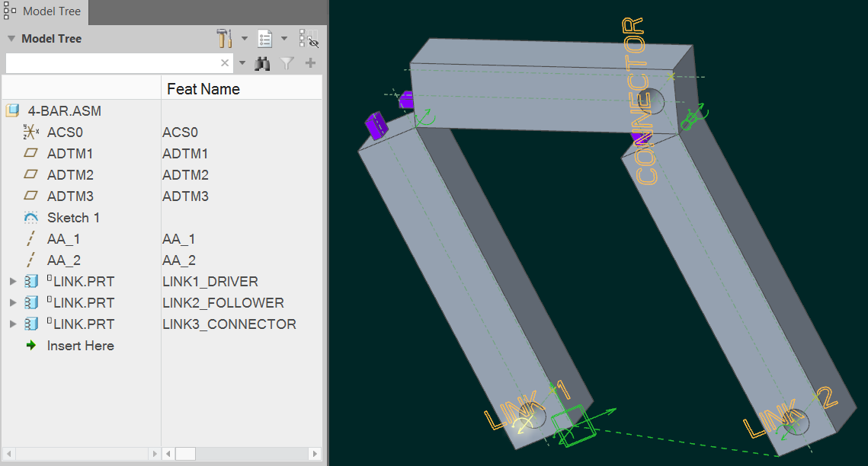Expand the LINK1_DRIVER part node
Screen dimensions: 868x466
pyautogui.click(x=12, y=281)
